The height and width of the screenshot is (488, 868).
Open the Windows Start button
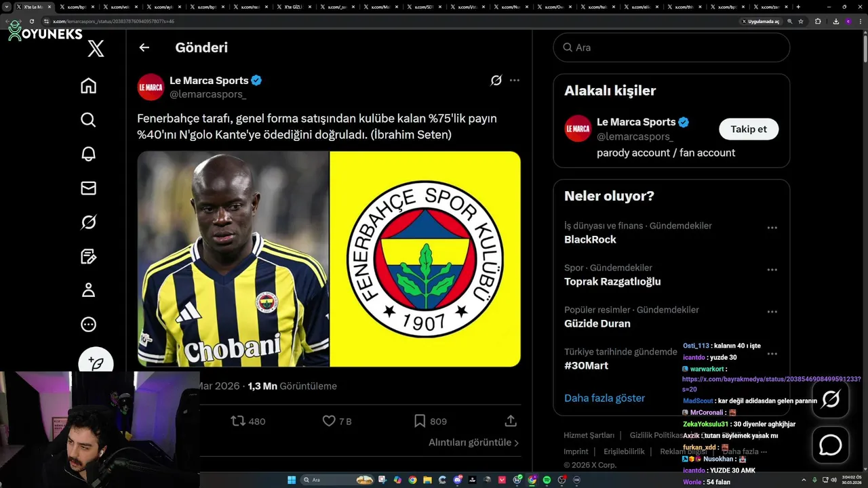(x=292, y=480)
